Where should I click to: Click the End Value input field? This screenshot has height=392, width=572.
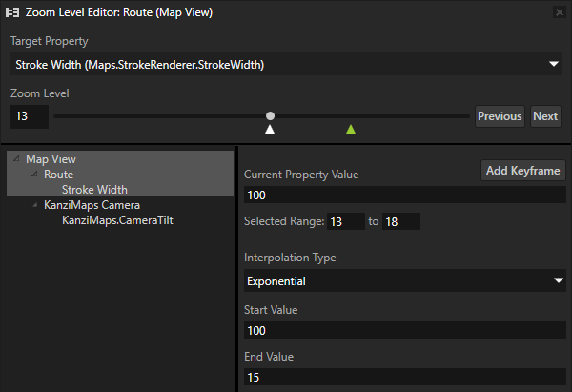pos(404,378)
